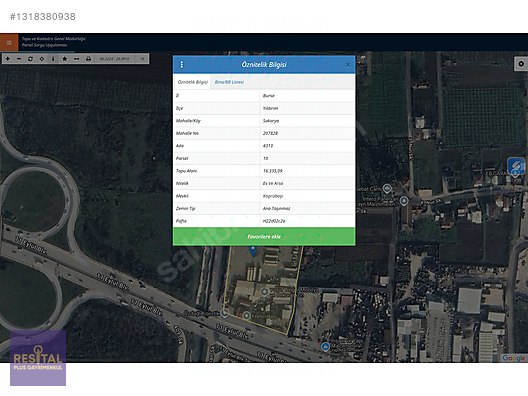The image size is (528, 396).
Task: Select the info query tool
Action: pos(53,59)
